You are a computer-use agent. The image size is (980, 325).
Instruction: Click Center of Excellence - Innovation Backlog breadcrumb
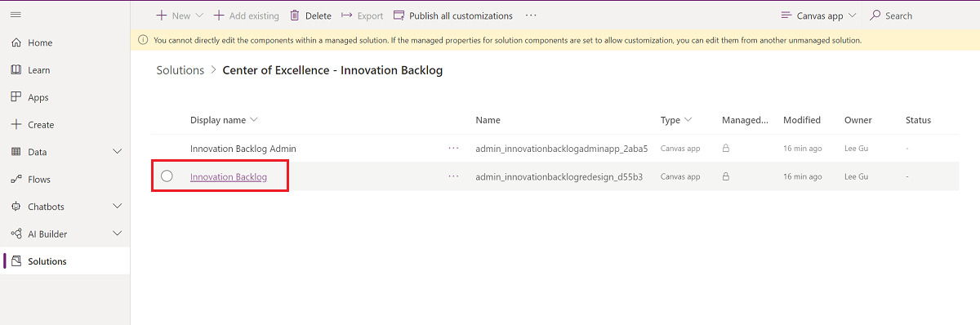pos(332,70)
